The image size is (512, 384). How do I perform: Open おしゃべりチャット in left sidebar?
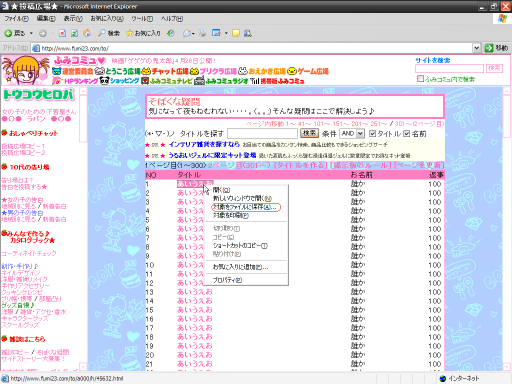click(x=33, y=133)
